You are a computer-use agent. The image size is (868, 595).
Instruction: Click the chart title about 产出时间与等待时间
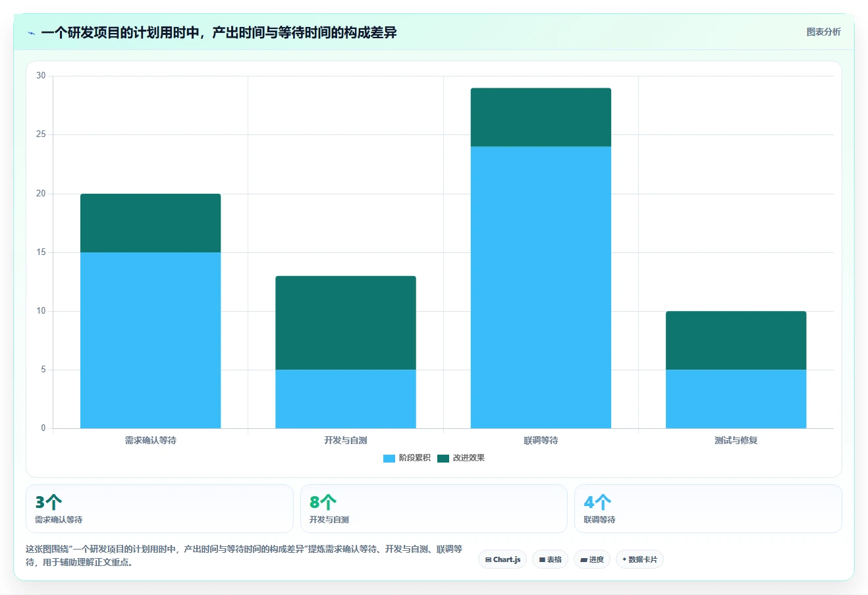point(219,33)
